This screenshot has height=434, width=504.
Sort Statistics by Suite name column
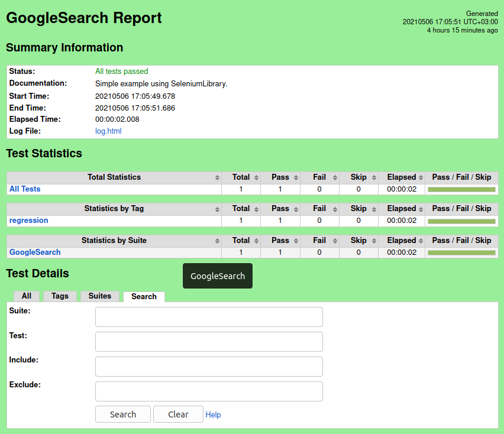click(x=114, y=241)
